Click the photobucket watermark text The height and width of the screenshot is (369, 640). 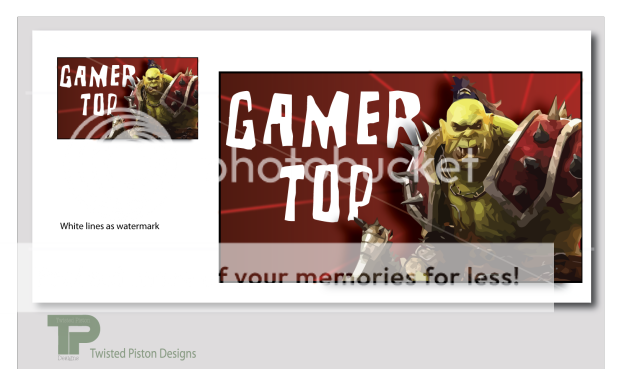[x=347, y=165]
